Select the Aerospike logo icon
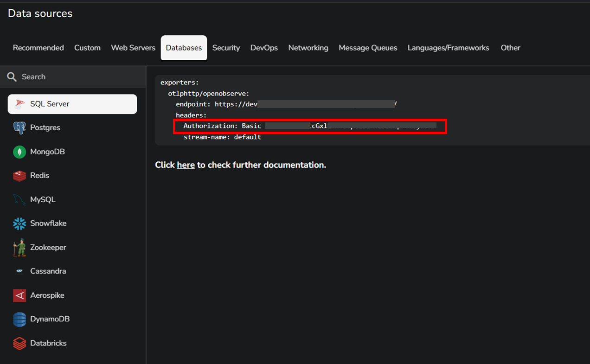590x364 pixels. [x=19, y=295]
